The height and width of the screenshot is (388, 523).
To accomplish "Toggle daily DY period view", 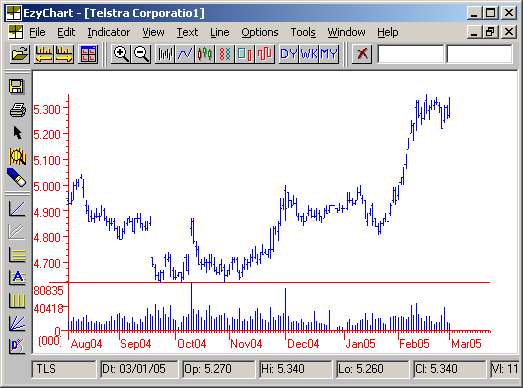I will [x=289, y=54].
